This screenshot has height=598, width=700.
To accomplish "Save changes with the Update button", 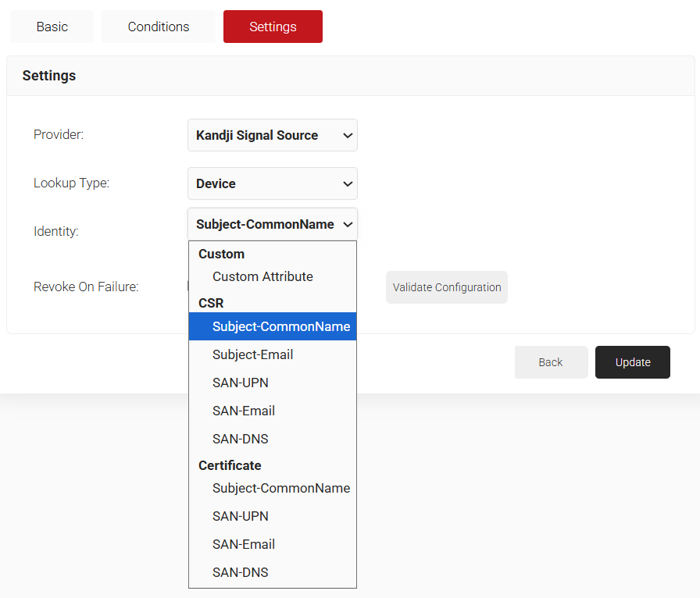I will coord(633,362).
